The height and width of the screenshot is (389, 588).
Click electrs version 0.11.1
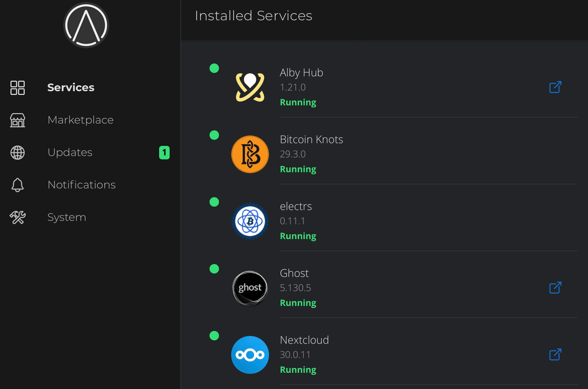click(x=292, y=221)
